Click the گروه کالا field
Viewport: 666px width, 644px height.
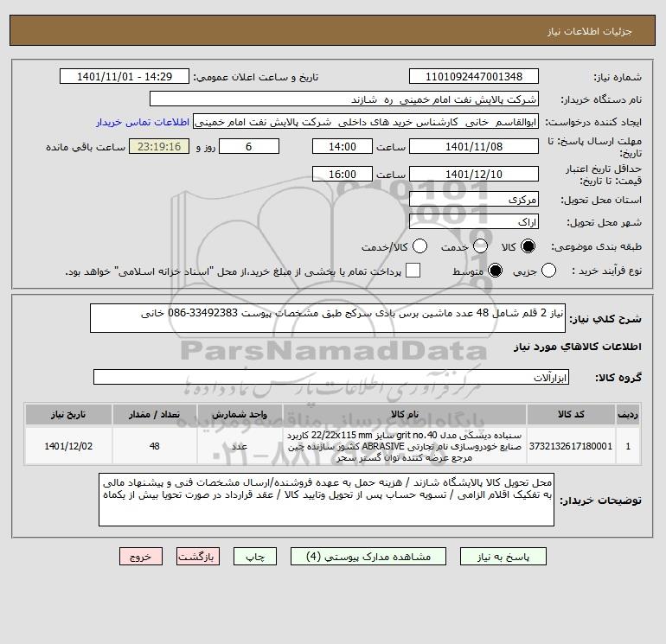tap(331, 378)
